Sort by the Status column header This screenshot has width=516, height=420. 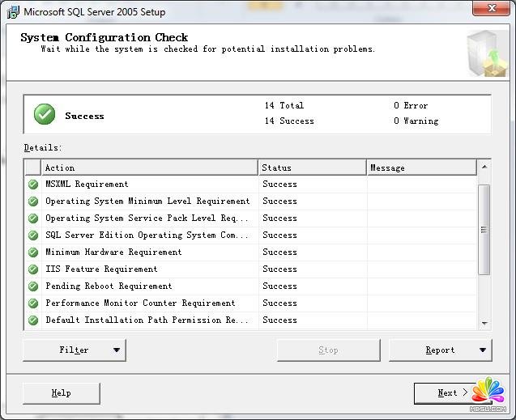pyautogui.click(x=312, y=168)
